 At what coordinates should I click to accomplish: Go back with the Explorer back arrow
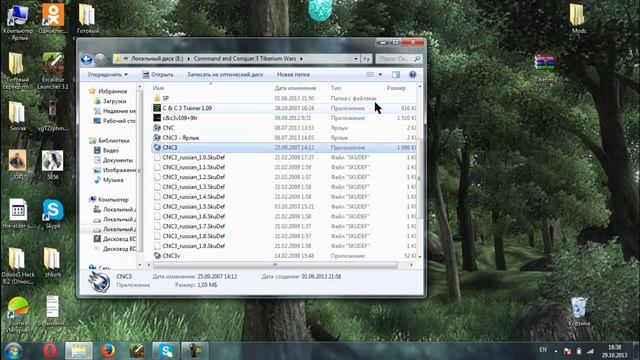(x=87, y=59)
